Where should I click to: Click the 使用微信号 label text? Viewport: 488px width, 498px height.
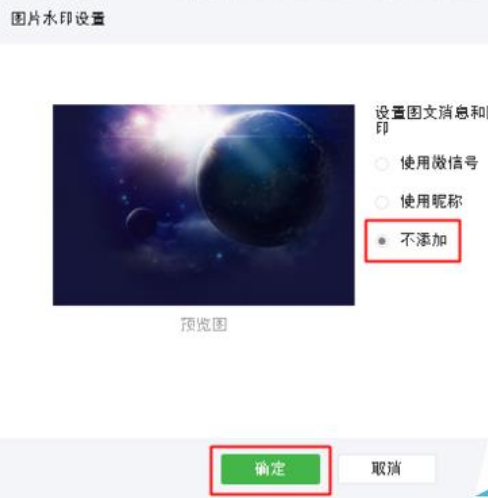point(439,163)
